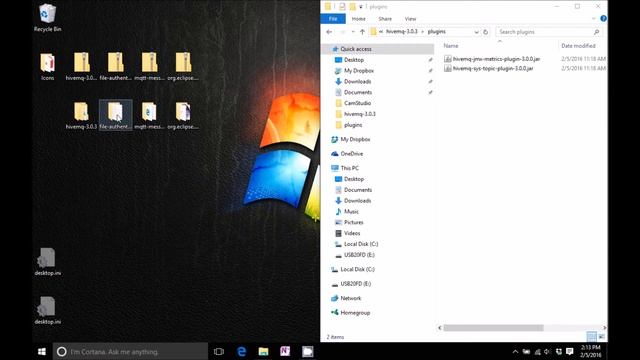Open Explorer Help question mark
640x360 pixels.
point(603,18)
